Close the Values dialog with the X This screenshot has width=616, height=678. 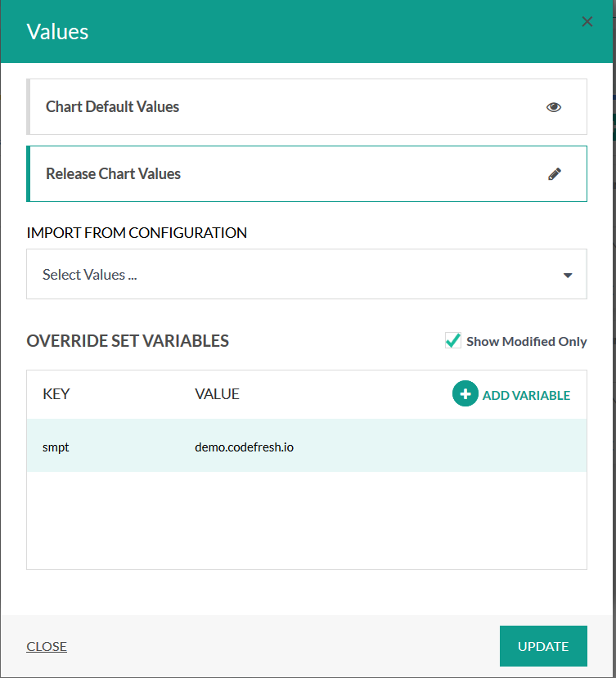coord(587,22)
